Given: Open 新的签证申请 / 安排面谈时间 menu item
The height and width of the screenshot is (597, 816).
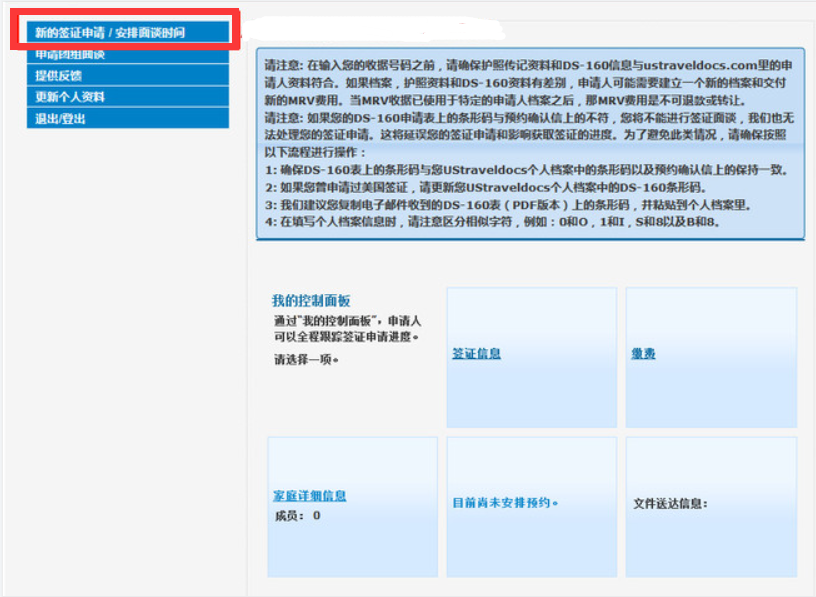Looking at the screenshot, I should tap(110, 33).
